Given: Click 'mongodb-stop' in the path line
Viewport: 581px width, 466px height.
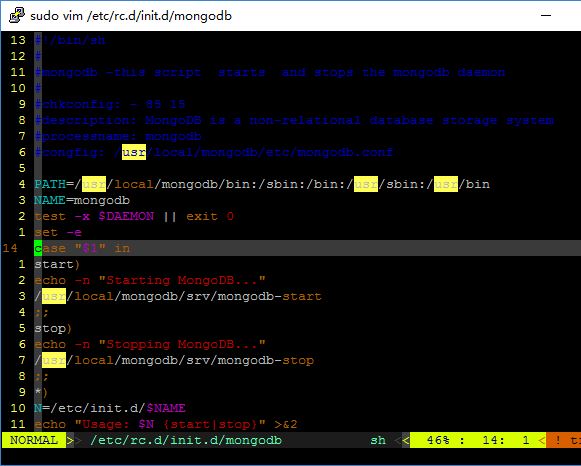Looking at the screenshot, I should (x=266, y=360).
